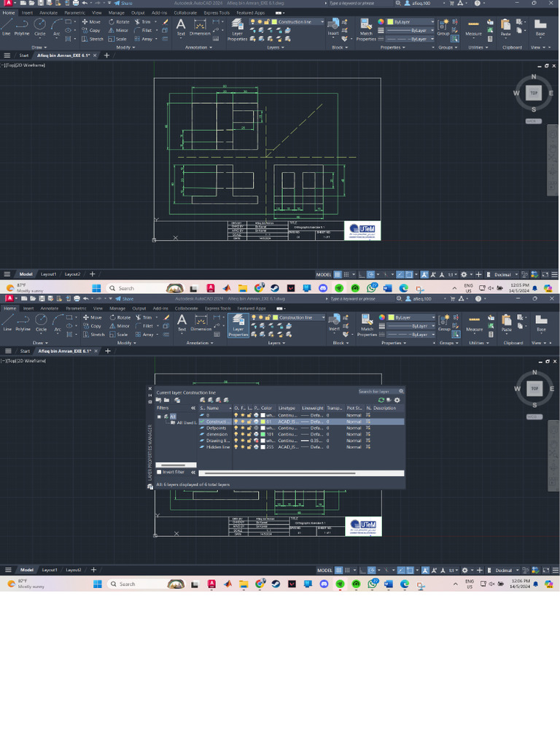Click Move tool in lower AutoCAD ribbon
The width and height of the screenshot is (560, 747).
coord(93,317)
